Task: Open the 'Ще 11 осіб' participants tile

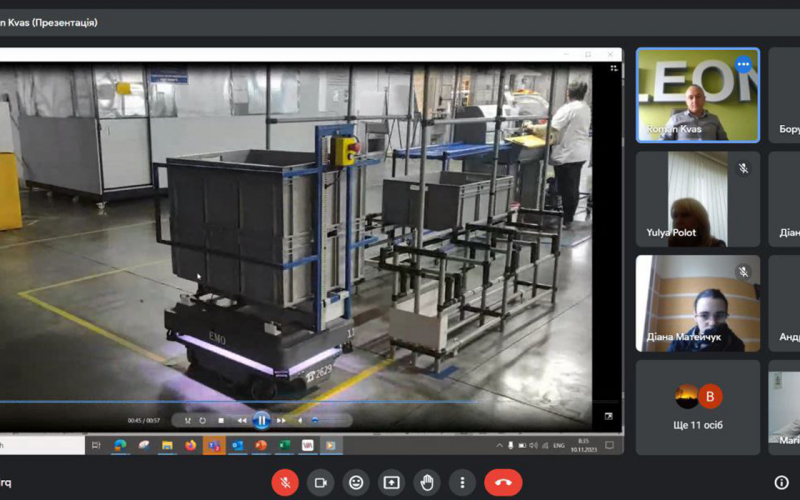Action: point(698,407)
